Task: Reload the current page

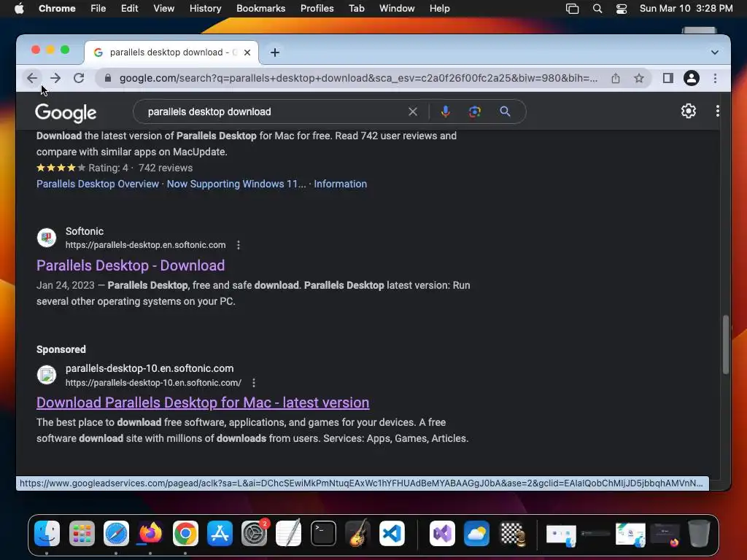Action: [x=79, y=78]
